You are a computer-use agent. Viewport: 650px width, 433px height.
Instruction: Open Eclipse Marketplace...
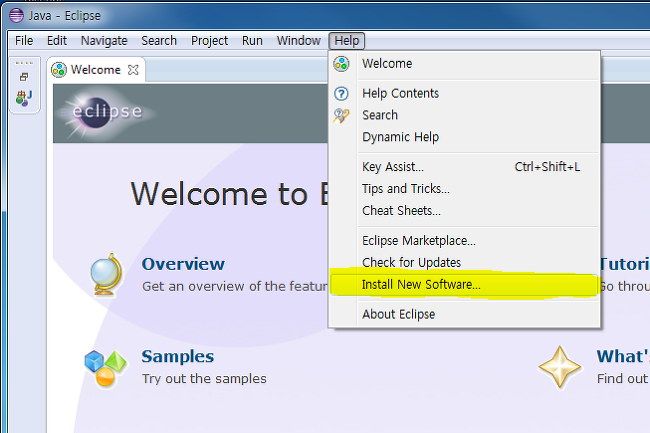pyautogui.click(x=464, y=241)
